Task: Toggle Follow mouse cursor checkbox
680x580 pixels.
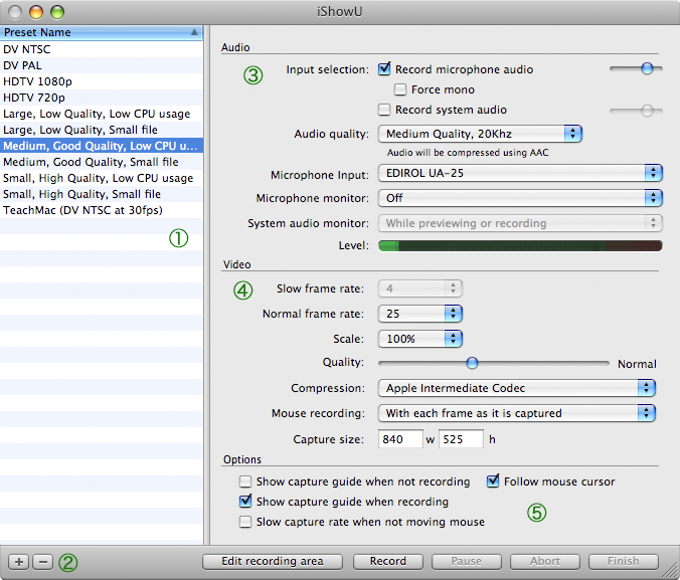Action: coord(493,481)
